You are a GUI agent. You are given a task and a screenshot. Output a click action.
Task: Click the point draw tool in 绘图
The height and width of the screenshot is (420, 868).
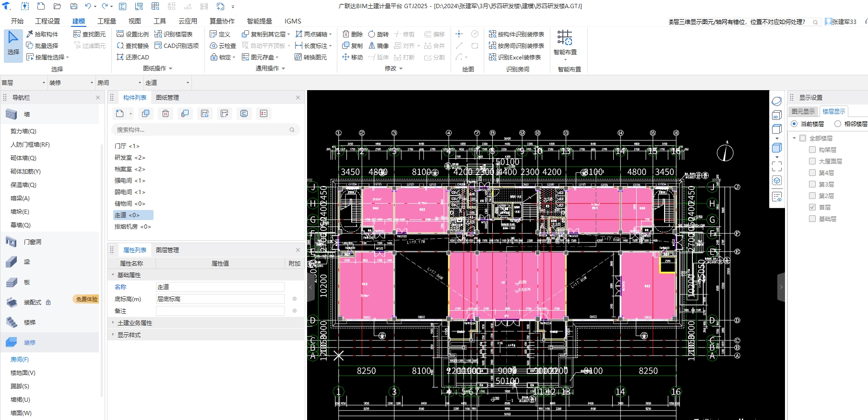(459, 34)
